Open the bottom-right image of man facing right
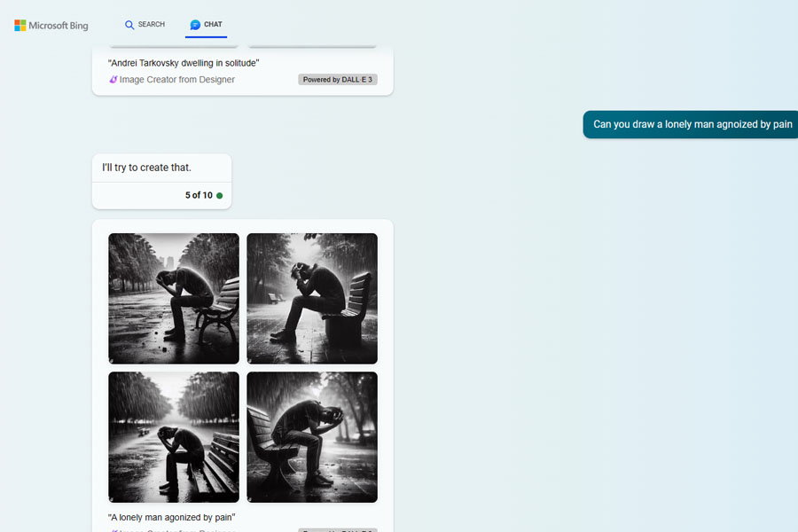The image size is (798, 532). tap(312, 436)
